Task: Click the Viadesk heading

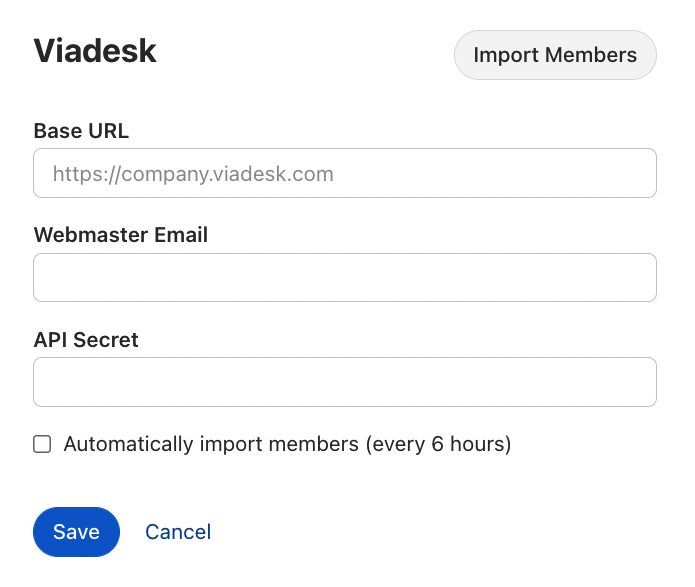Action: pos(95,51)
